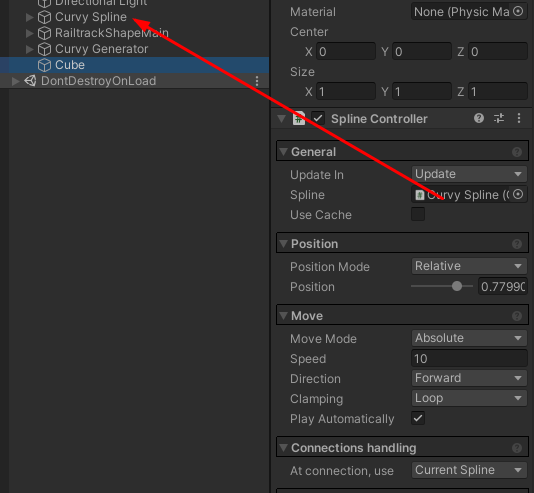Open the Direction dropdown
The image size is (534, 493).
469,378
